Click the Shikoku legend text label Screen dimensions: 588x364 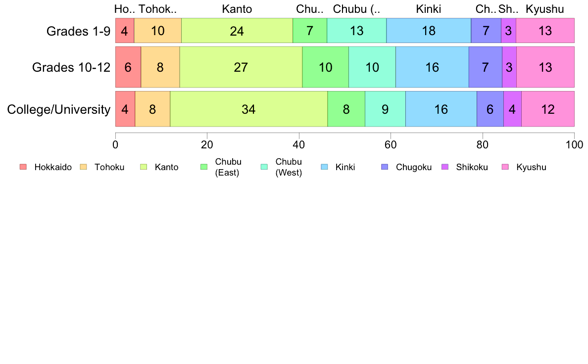[x=472, y=167]
